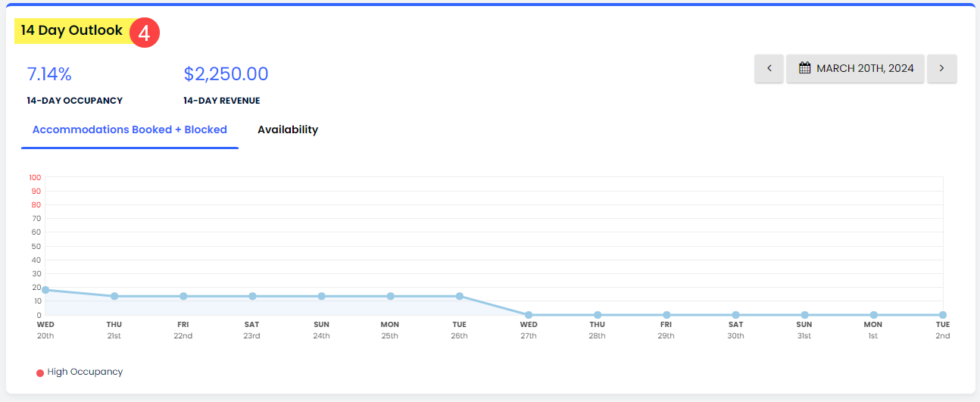This screenshot has height=402, width=980.
Task: Click the Wed 27th data point
Action: pos(529,315)
